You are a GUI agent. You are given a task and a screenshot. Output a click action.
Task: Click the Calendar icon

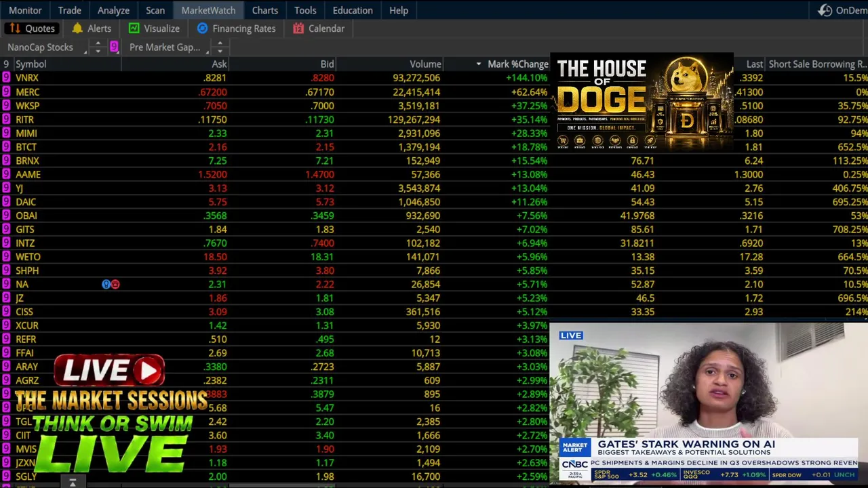tap(298, 28)
